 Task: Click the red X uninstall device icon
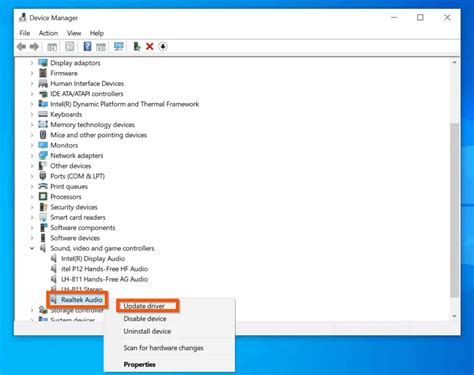[x=150, y=47]
